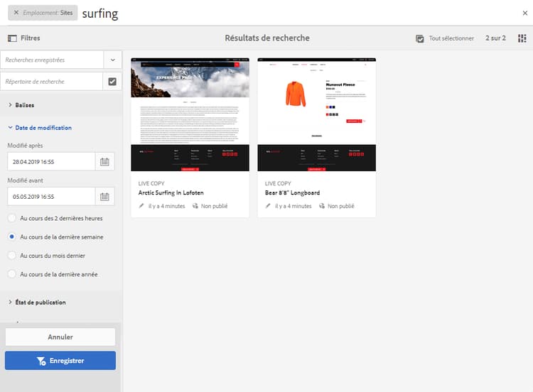Expand the Balises section

coord(21,105)
